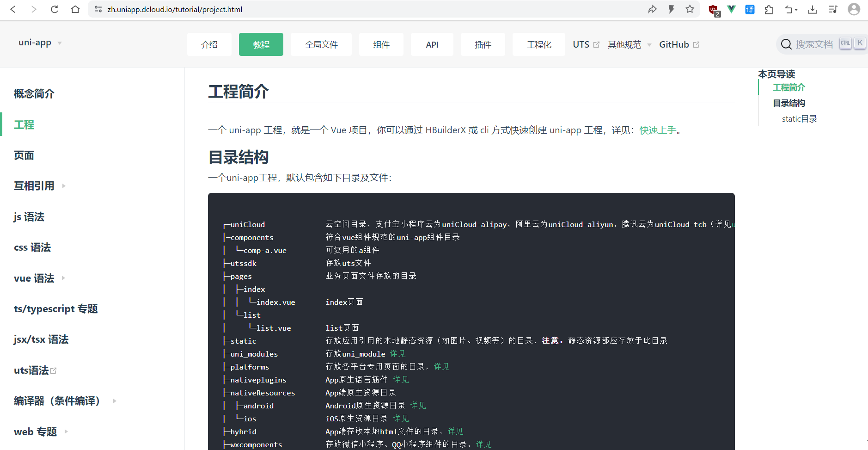
Task: Open ts/typescript 专题 in sidebar
Action: tap(56, 308)
